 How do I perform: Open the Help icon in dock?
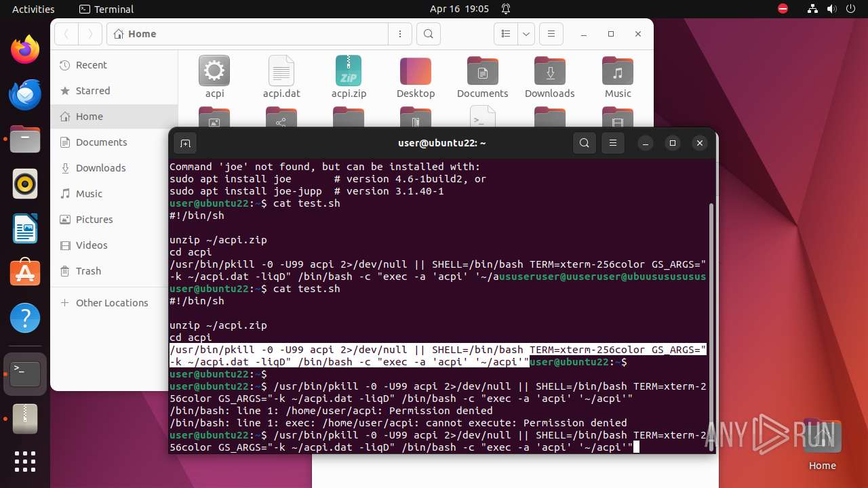click(25, 318)
